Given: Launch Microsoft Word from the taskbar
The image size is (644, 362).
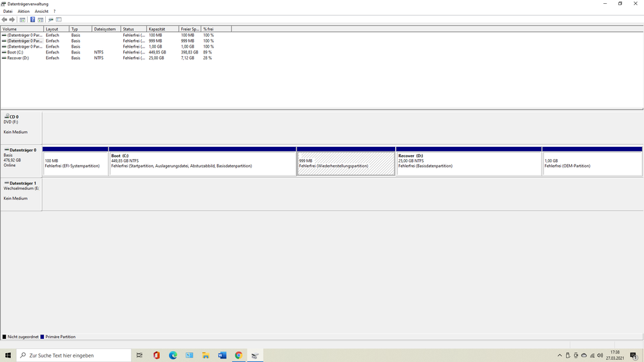Looking at the screenshot, I should [222, 356].
